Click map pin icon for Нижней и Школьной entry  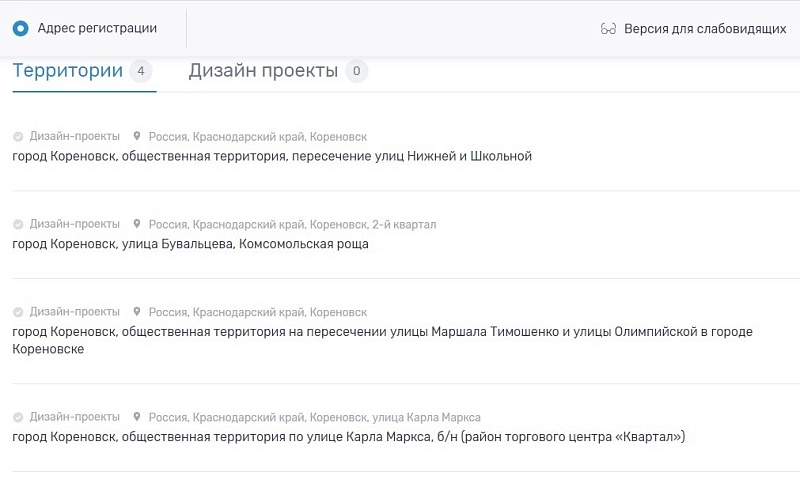pyautogui.click(x=138, y=136)
